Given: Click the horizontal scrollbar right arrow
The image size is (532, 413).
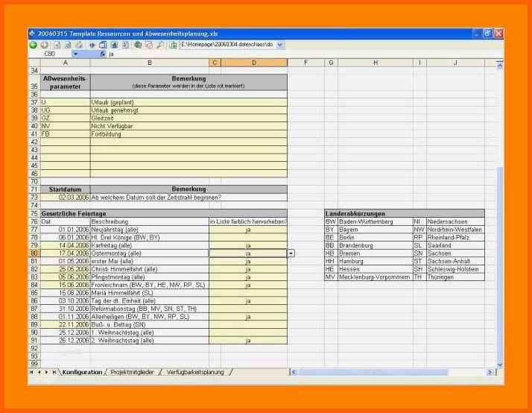Looking at the screenshot, I should click(x=490, y=372).
